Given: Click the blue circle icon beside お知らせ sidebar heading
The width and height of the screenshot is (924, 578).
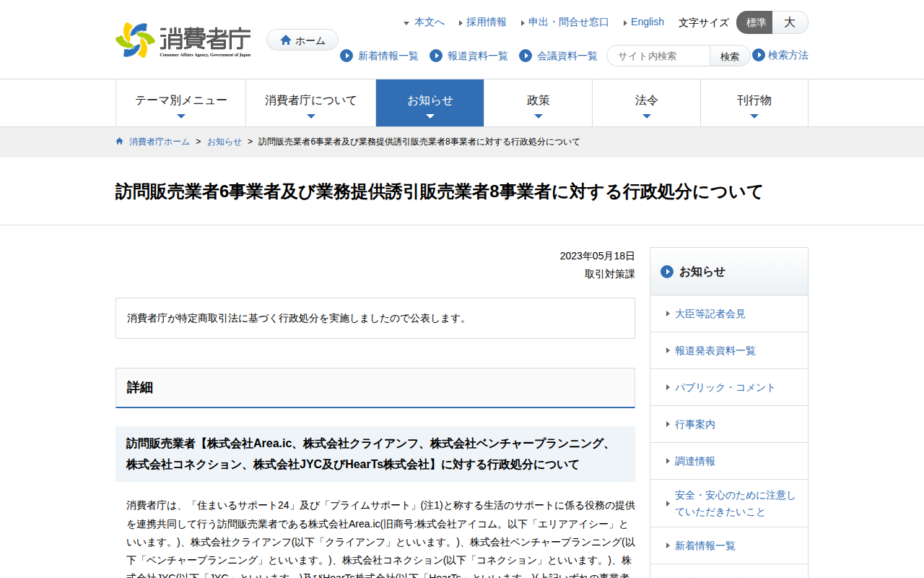Looking at the screenshot, I should click(667, 272).
